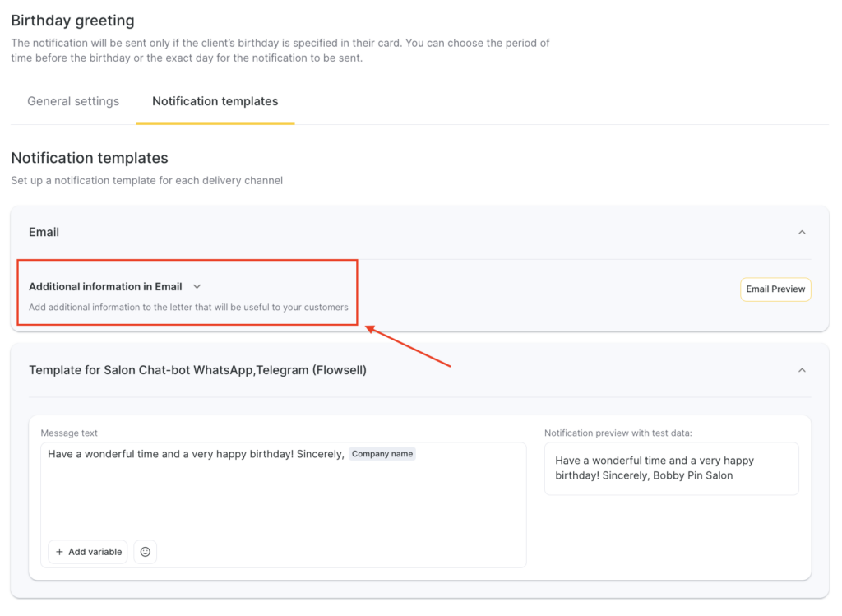Open the Email Preview button
The width and height of the screenshot is (842, 616).
coord(775,289)
